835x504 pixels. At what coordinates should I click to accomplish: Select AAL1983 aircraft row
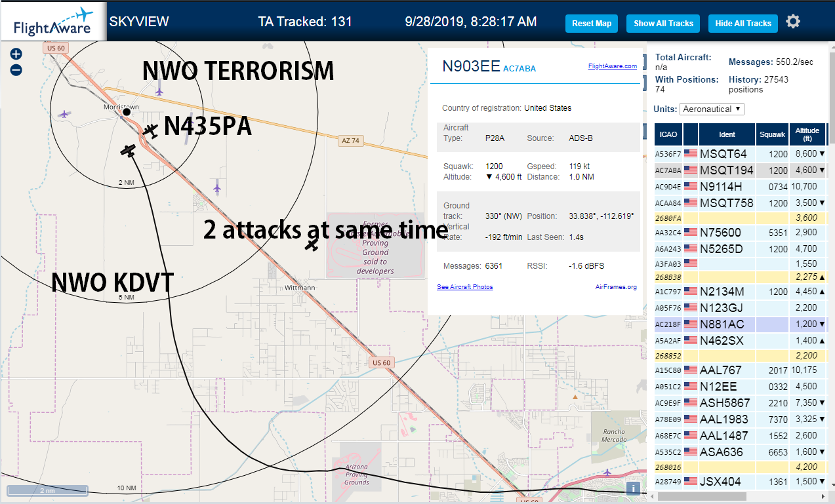point(741,419)
